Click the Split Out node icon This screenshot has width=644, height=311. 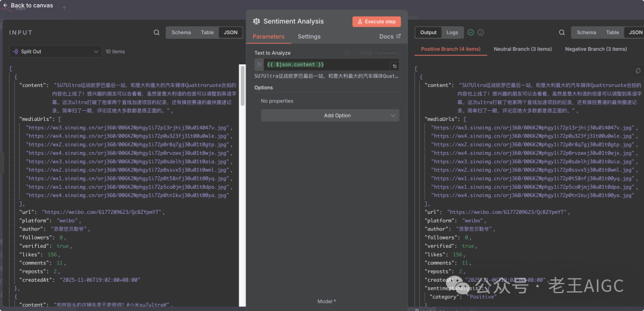16,52
